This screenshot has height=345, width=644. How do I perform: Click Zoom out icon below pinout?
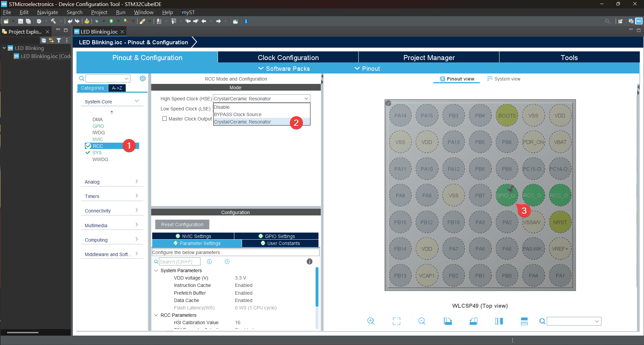point(422,321)
